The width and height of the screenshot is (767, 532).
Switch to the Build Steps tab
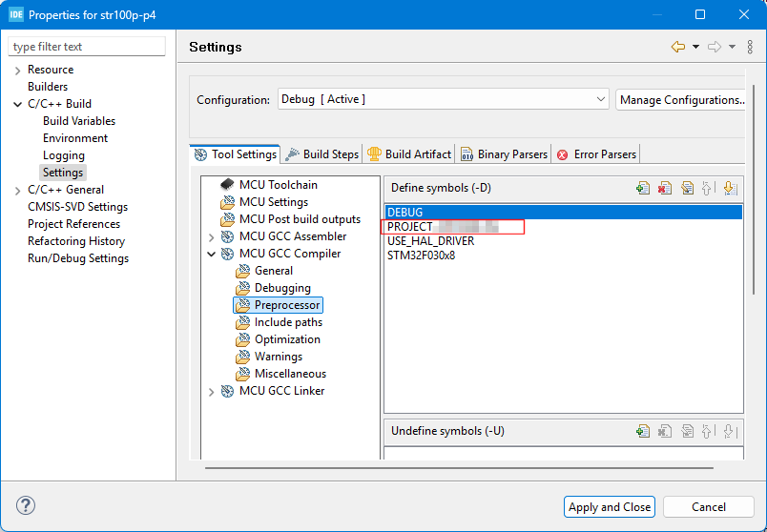[x=322, y=154]
